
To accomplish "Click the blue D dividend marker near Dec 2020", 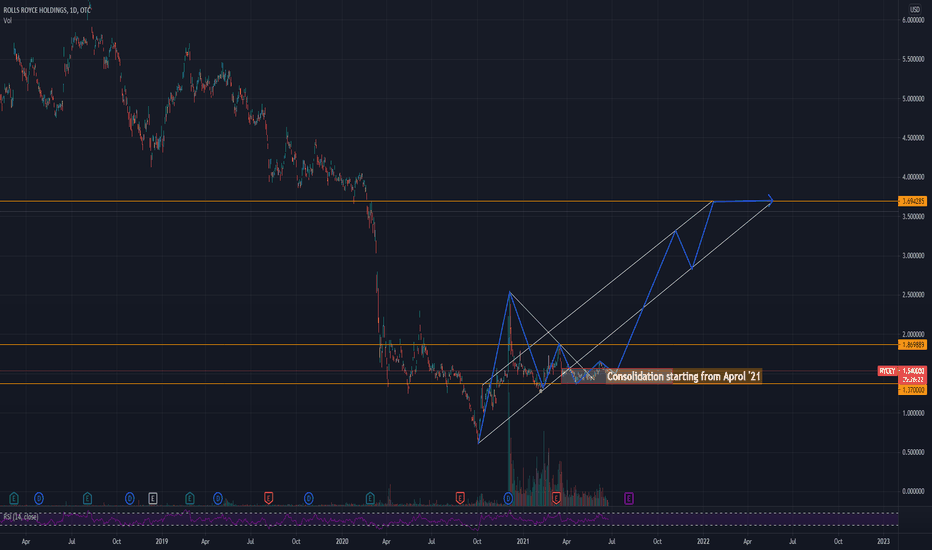I will pyautogui.click(x=508, y=498).
